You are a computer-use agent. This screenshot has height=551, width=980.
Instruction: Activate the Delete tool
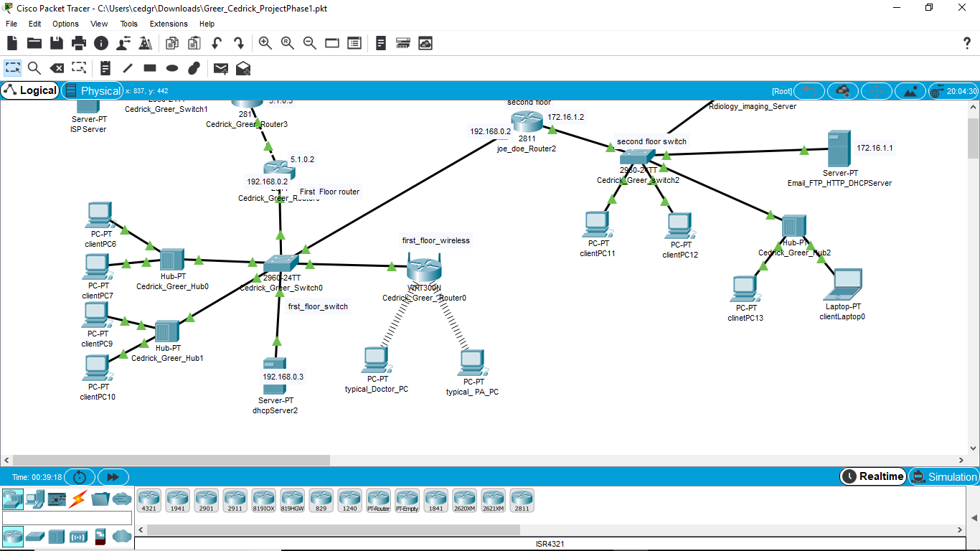pos(57,68)
